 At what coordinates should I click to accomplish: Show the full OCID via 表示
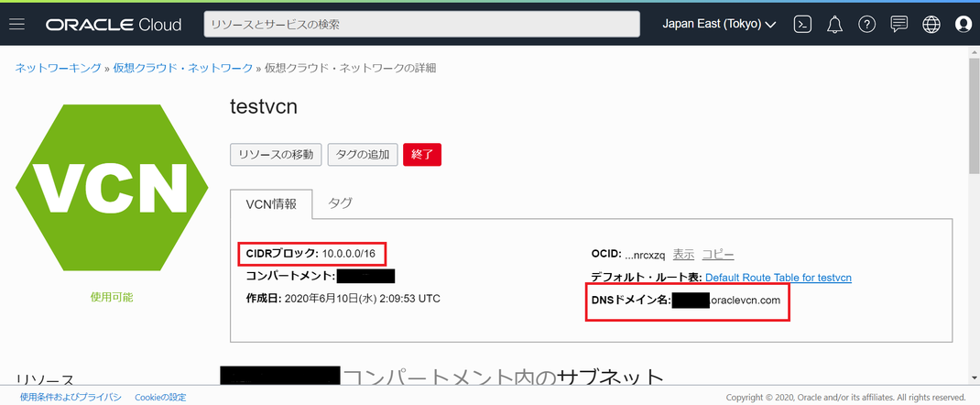click(683, 255)
